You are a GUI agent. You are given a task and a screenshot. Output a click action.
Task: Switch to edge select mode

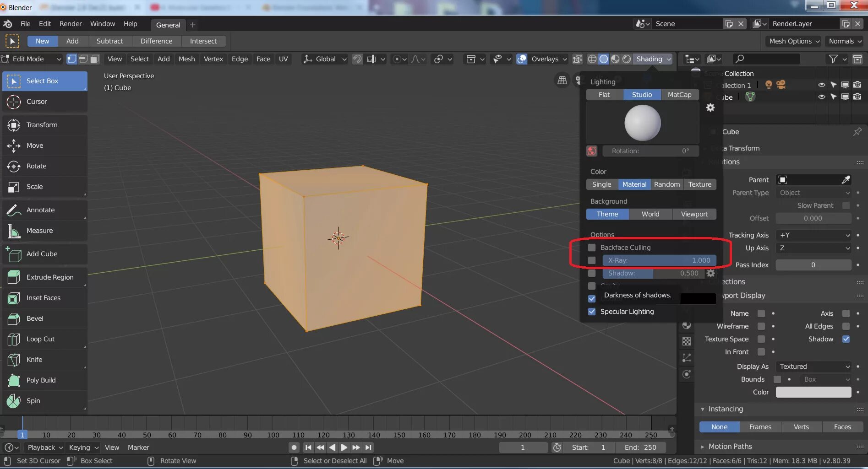[x=83, y=59]
